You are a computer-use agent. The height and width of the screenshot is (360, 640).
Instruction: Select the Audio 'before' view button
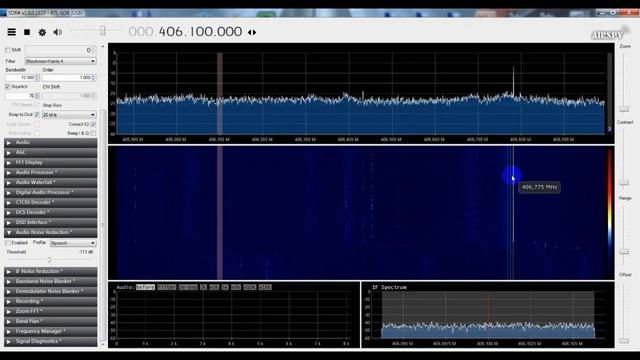click(145, 287)
